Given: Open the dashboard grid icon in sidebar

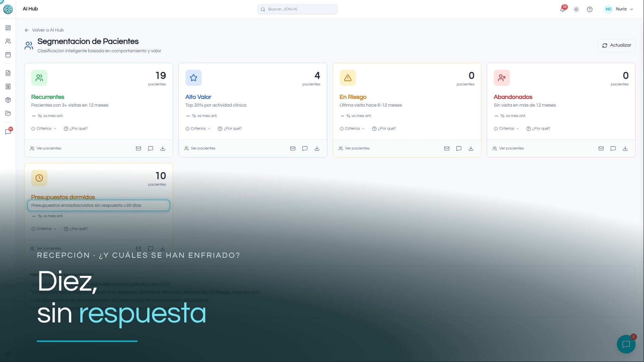Looking at the screenshot, I should pos(8,28).
